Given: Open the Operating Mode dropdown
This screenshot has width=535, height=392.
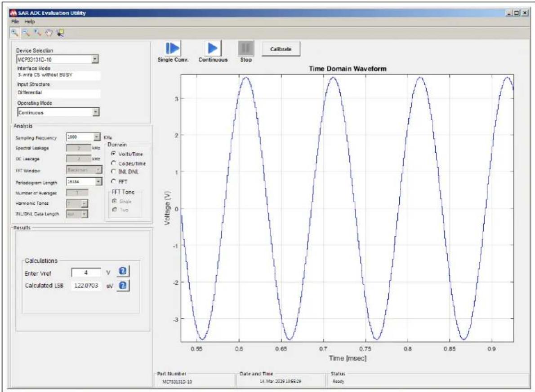Looking at the screenshot, I should pyautogui.click(x=96, y=112).
